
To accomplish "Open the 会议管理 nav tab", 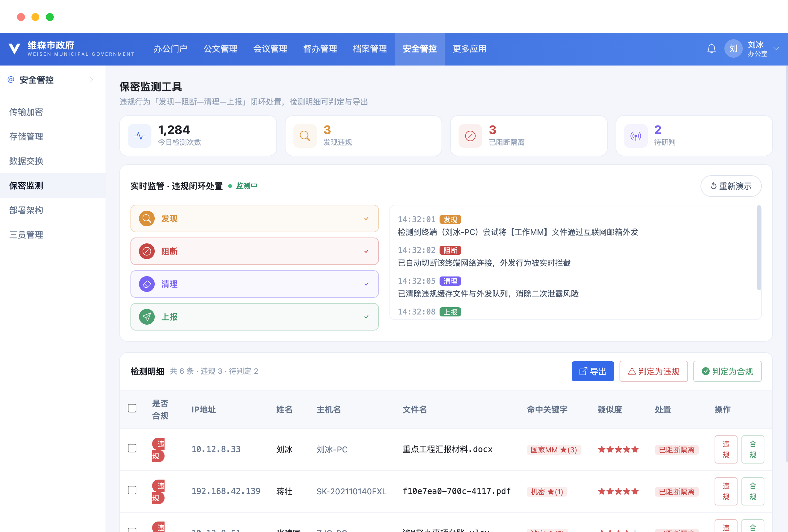I will [x=270, y=49].
